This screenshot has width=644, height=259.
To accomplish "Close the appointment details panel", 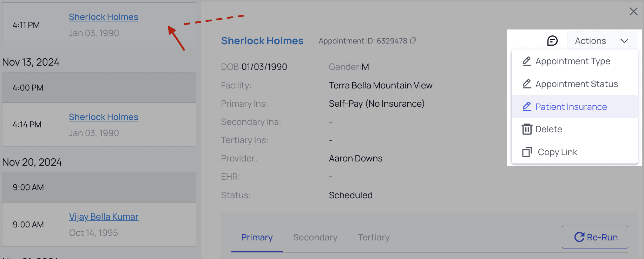I will tap(633, 12).
